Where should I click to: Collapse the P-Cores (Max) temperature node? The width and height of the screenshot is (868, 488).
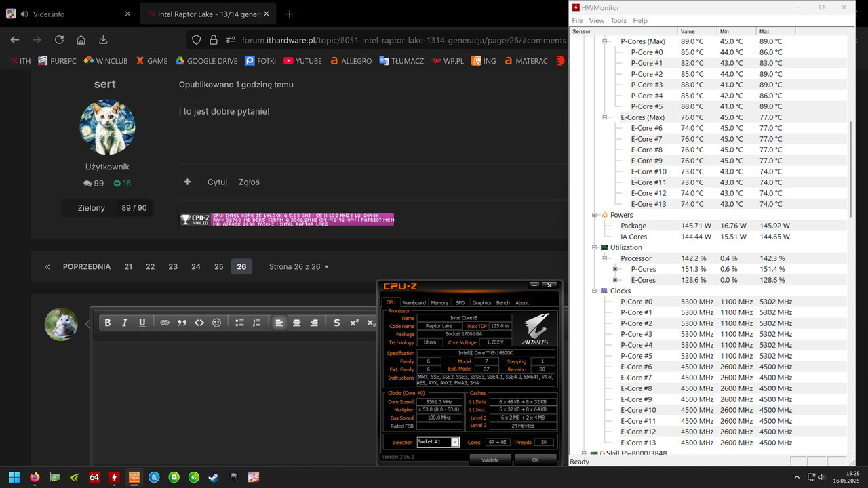(605, 41)
